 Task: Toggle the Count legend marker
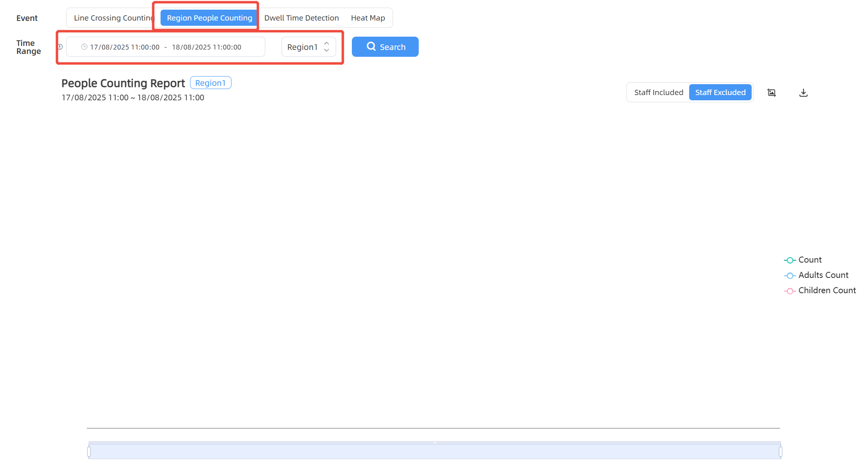pos(790,260)
